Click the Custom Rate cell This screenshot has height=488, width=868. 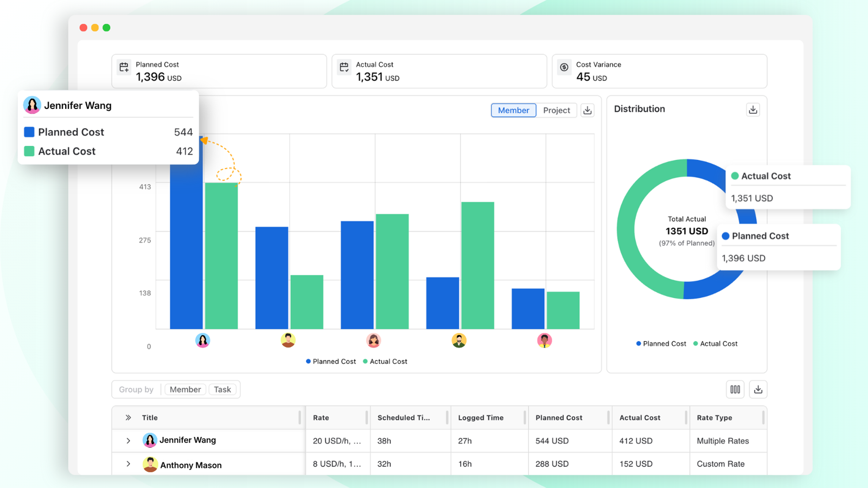coord(728,464)
